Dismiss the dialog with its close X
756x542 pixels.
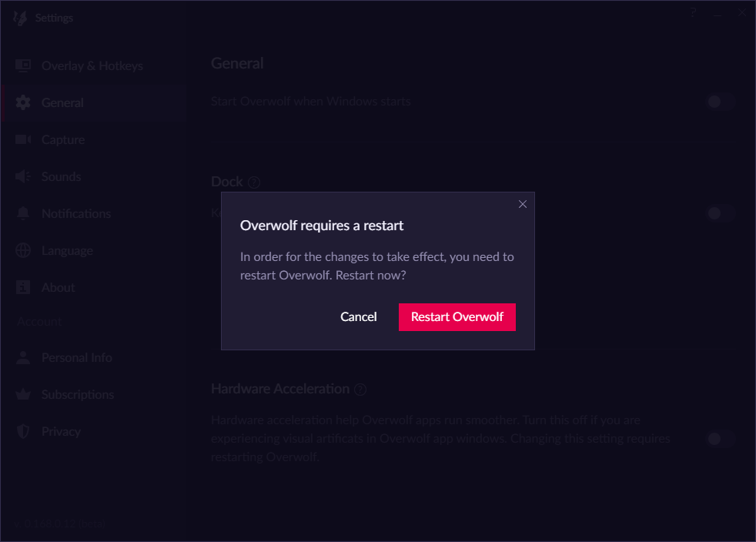(x=523, y=204)
